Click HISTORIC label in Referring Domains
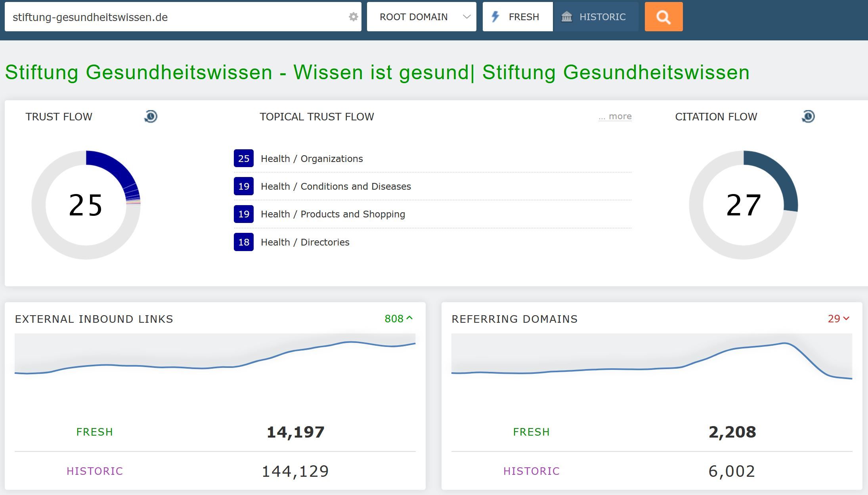 pyautogui.click(x=532, y=471)
